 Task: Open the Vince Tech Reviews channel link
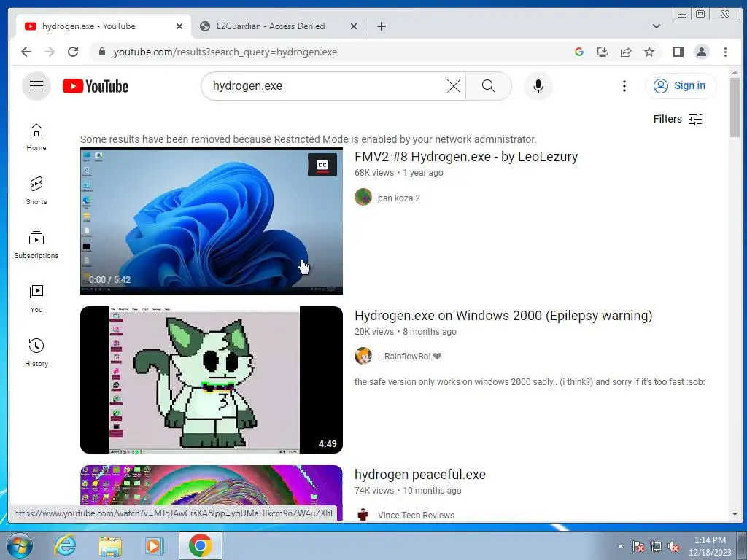coord(416,516)
